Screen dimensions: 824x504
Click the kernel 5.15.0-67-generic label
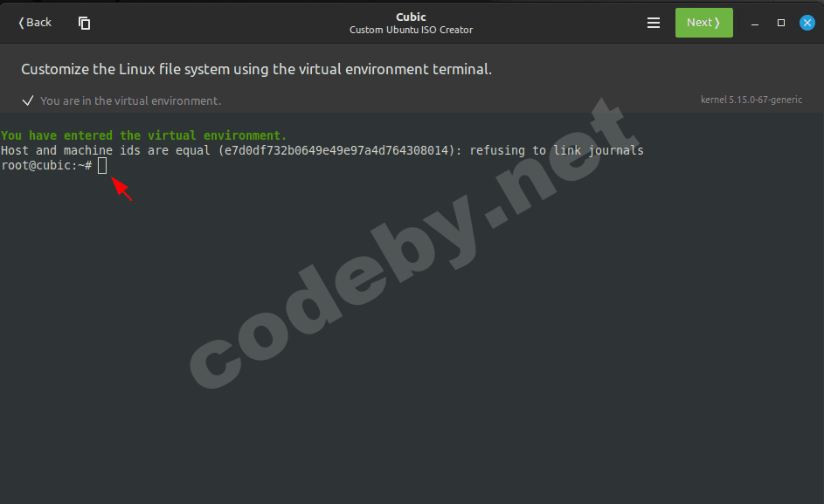pyautogui.click(x=751, y=100)
